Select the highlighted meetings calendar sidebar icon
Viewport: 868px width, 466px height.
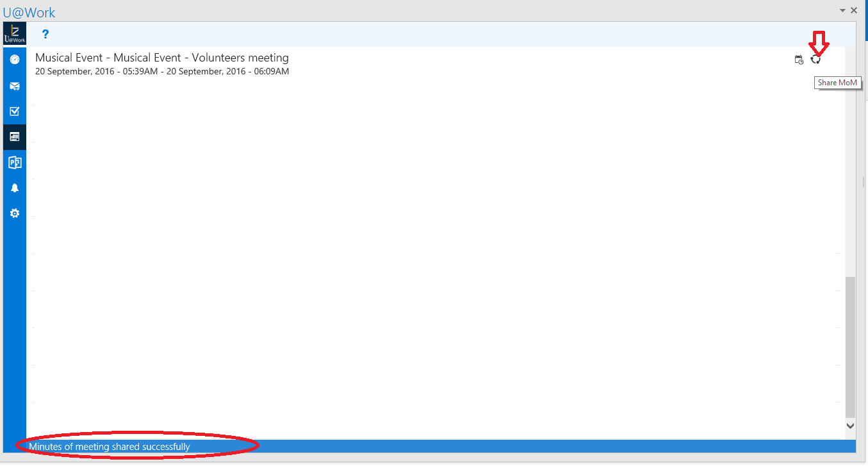(x=15, y=137)
